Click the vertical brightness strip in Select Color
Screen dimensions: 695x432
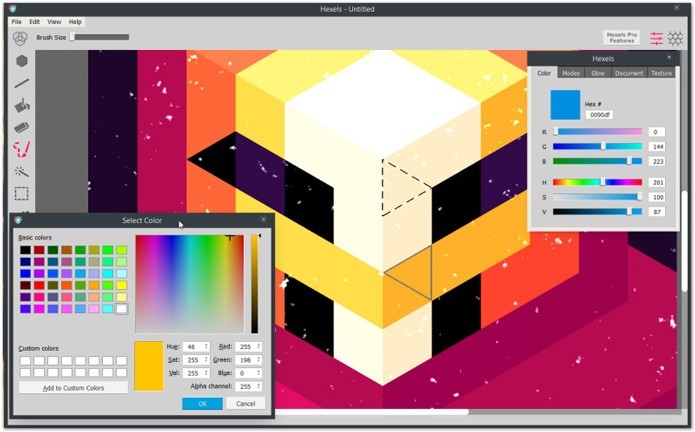click(255, 284)
